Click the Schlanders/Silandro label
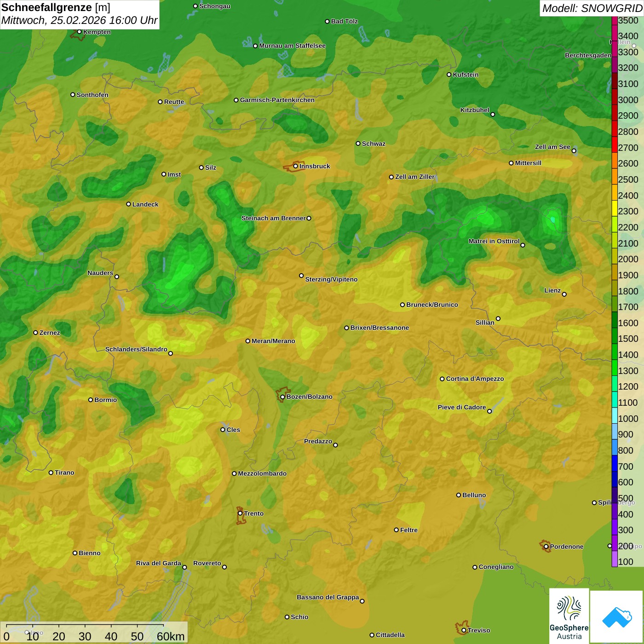This screenshot has width=644, height=644. (x=136, y=349)
